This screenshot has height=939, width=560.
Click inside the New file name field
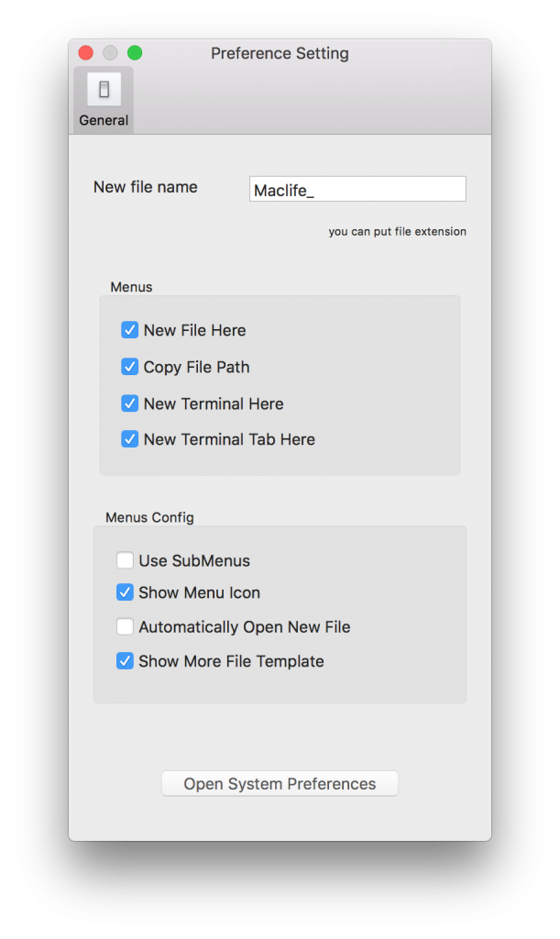click(357, 188)
